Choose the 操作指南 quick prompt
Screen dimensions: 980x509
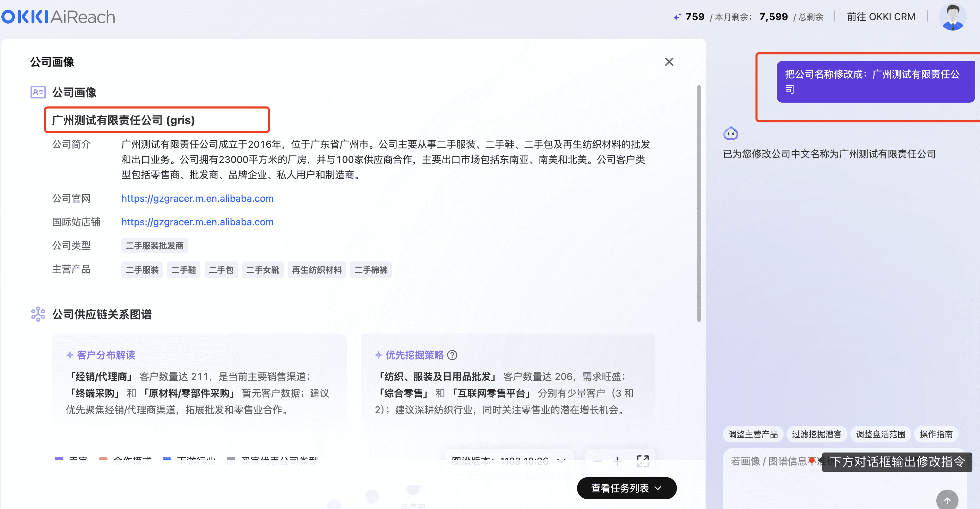(936, 434)
